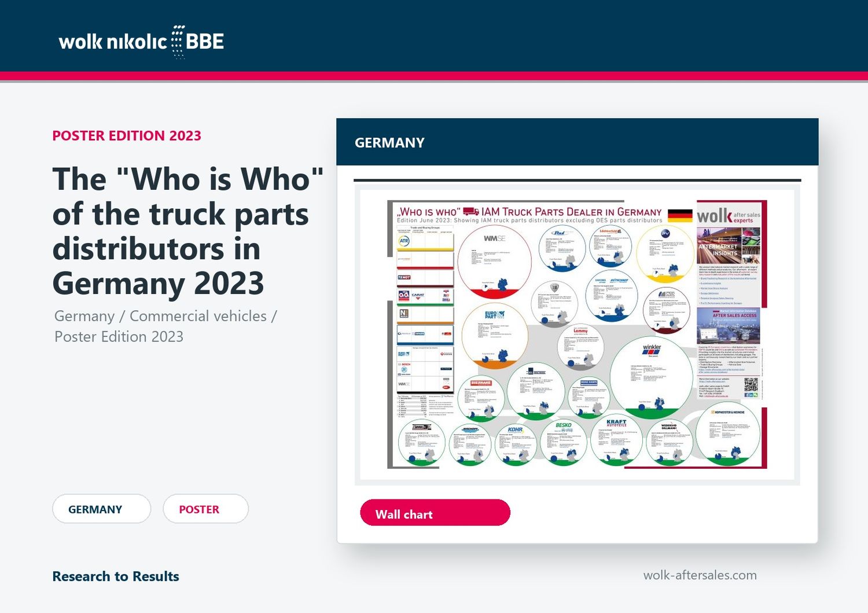Select the POSTER tag pill
The width and height of the screenshot is (868, 613).
[206, 509]
